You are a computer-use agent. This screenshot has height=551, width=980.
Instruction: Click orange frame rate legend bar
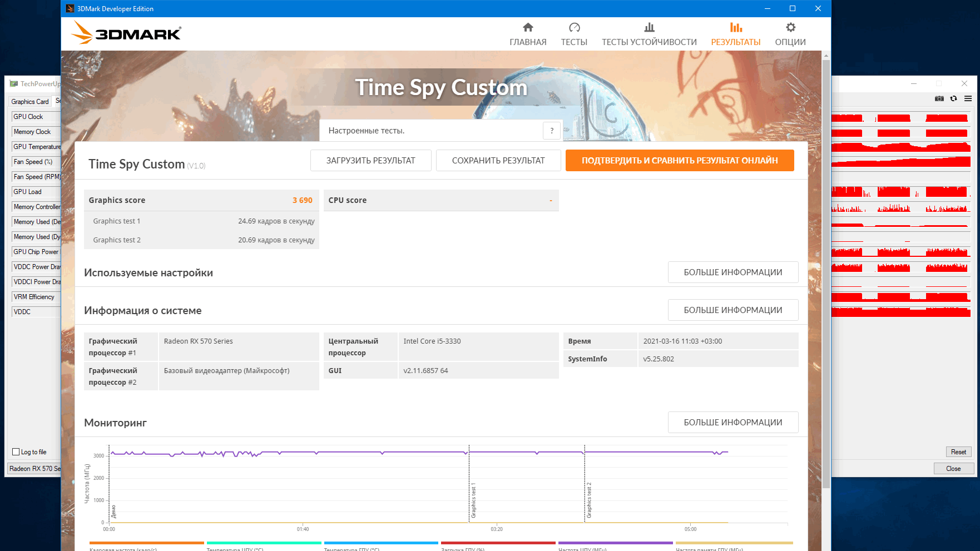coord(147,543)
